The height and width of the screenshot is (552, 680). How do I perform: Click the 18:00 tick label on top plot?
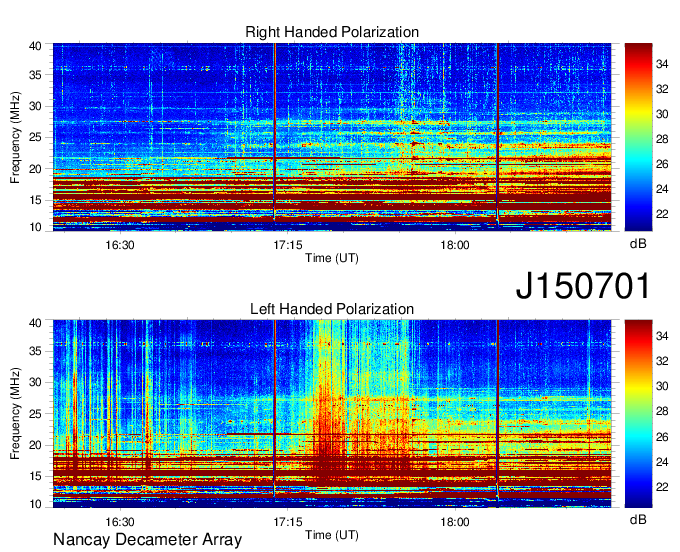pos(455,245)
